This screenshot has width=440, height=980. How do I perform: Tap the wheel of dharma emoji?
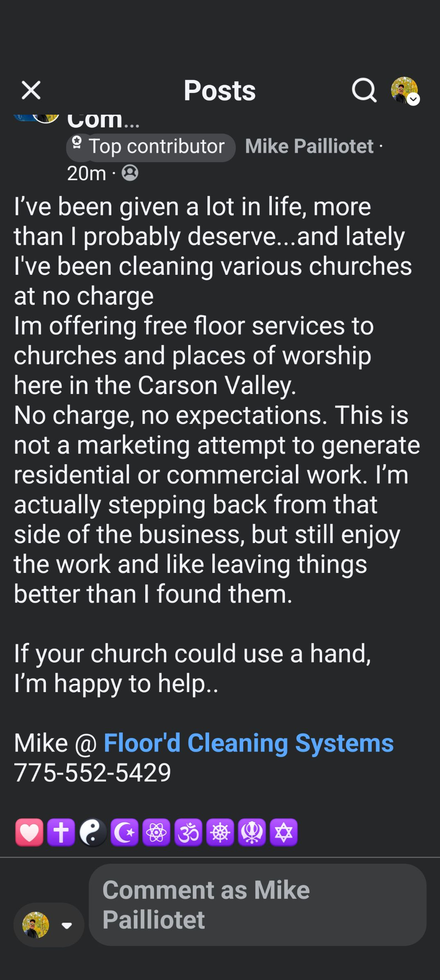pyautogui.click(x=220, y=832)
